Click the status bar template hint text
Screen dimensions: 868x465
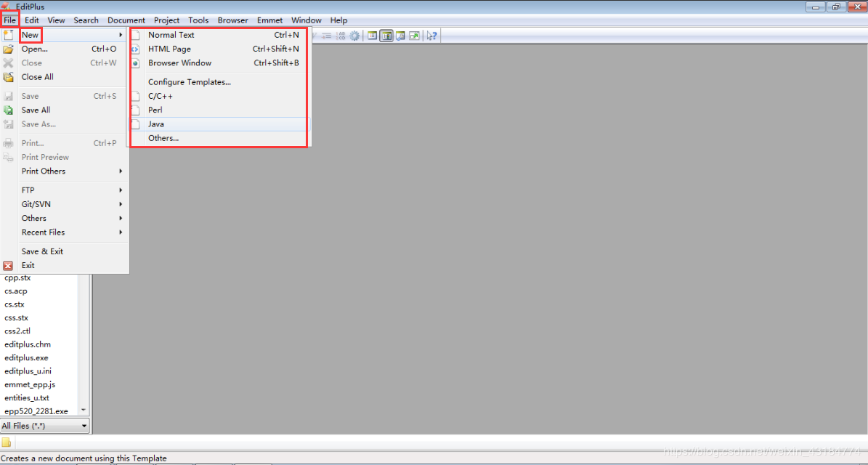click(84, 458)
